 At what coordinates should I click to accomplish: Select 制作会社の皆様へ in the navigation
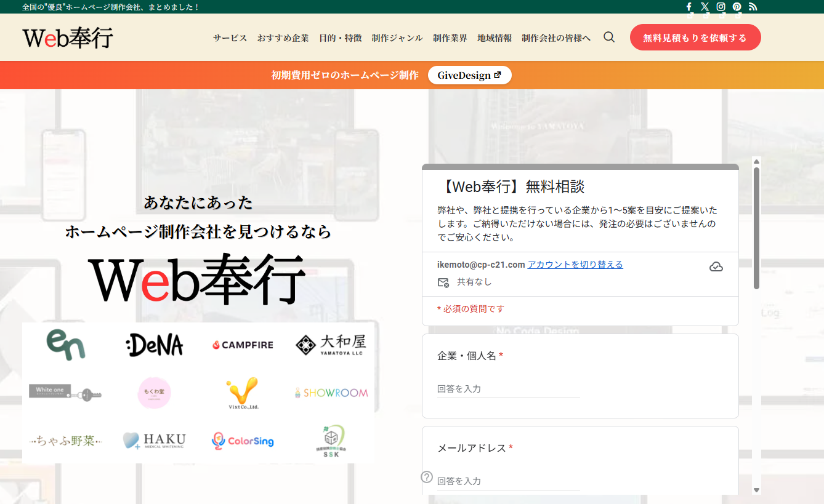tap(555, 37)
